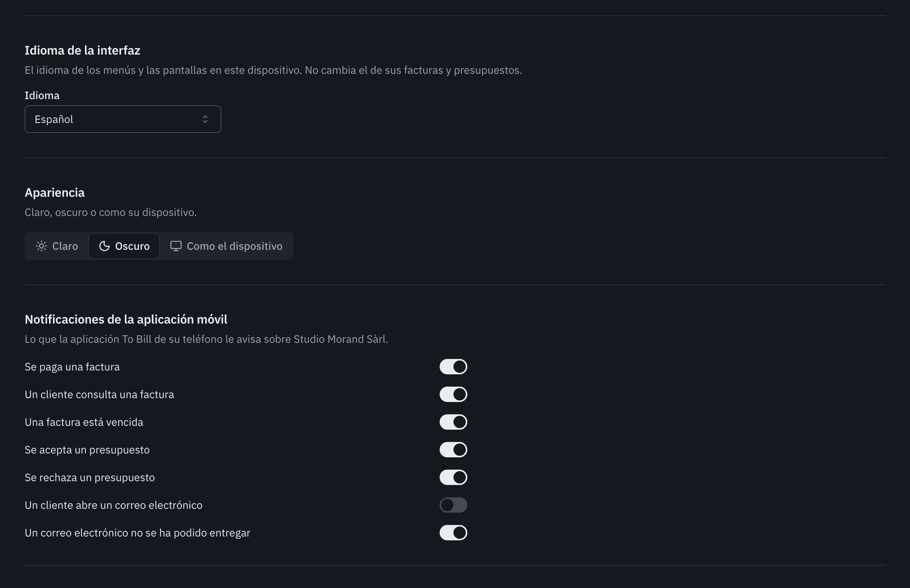Click the 'Apariencia' section heading

click(x=55, y=193)
